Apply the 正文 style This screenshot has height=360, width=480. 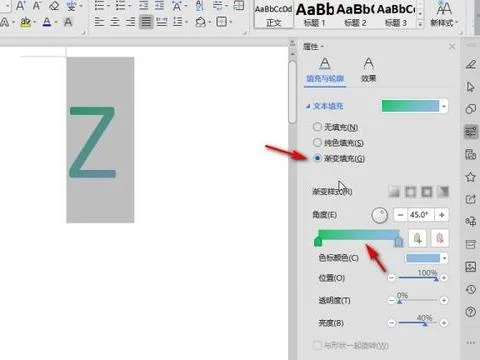point(274,15)
